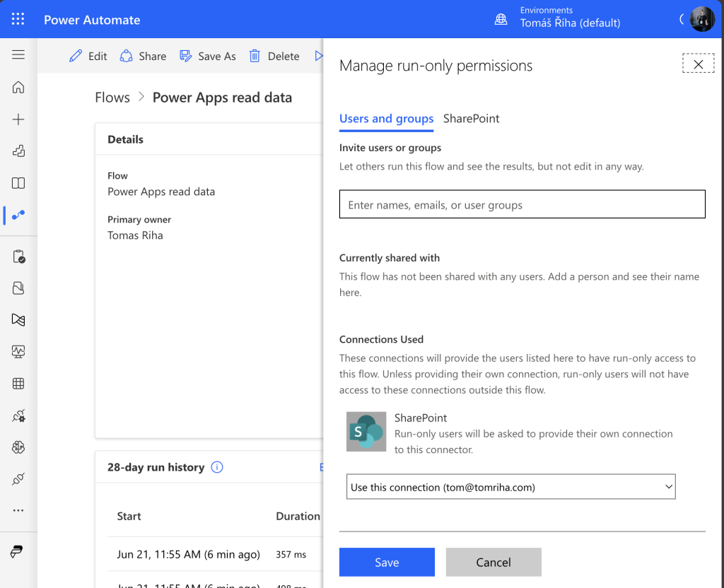
Task: Click the Tomas Riha primary owner text
Action: coord(135,235)
